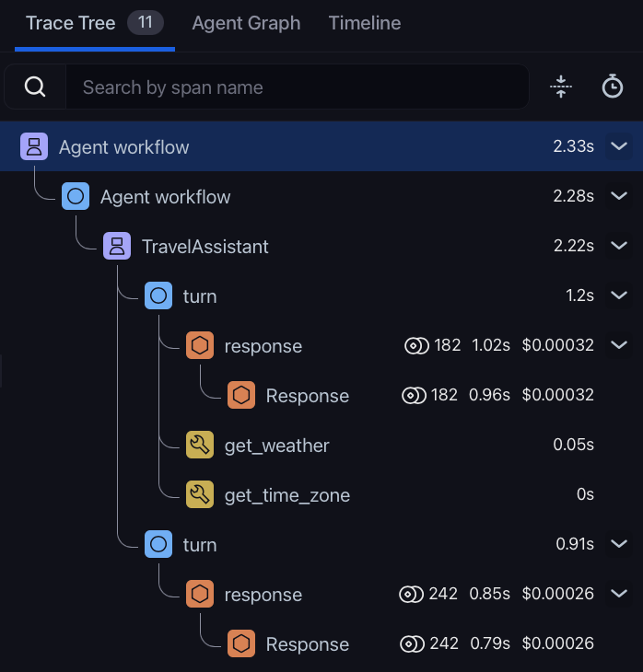Collapse the root Agent workflow 2.33s row
The image size is (643, 672).
618,146
